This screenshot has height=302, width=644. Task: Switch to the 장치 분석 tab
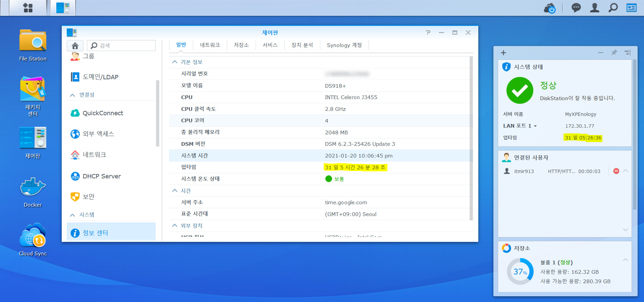pyautogui.click(x=302, y=45)
